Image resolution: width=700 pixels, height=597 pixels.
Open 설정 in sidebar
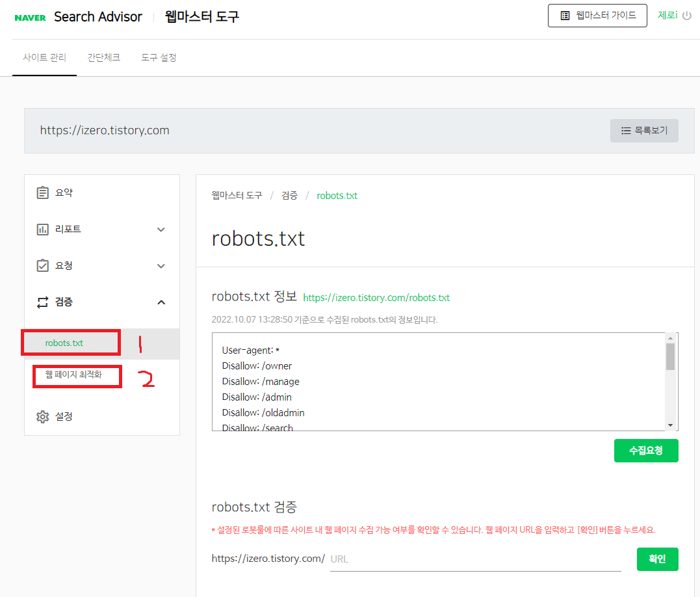point(102,417)
